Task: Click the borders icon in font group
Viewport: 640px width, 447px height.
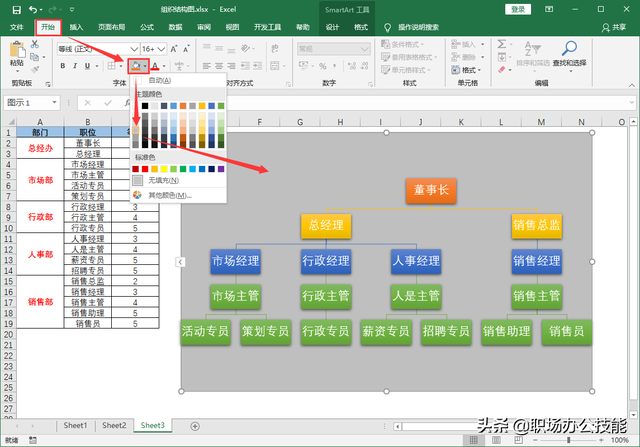Action: (111, 66)
